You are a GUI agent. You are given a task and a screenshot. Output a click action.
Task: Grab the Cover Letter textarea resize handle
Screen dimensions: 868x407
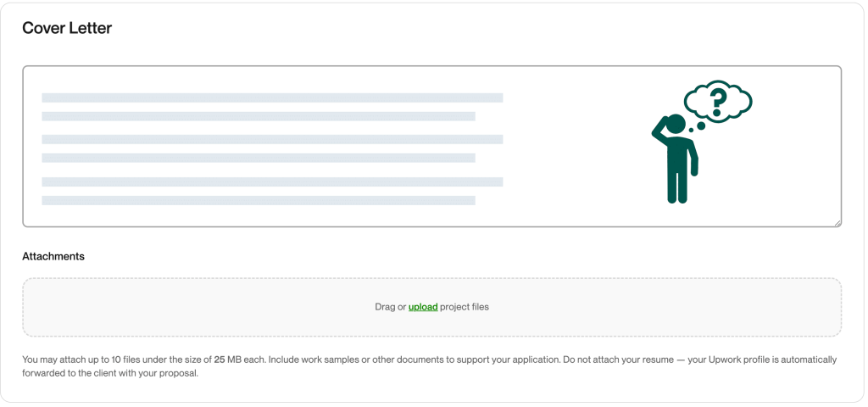click(837, 223)
